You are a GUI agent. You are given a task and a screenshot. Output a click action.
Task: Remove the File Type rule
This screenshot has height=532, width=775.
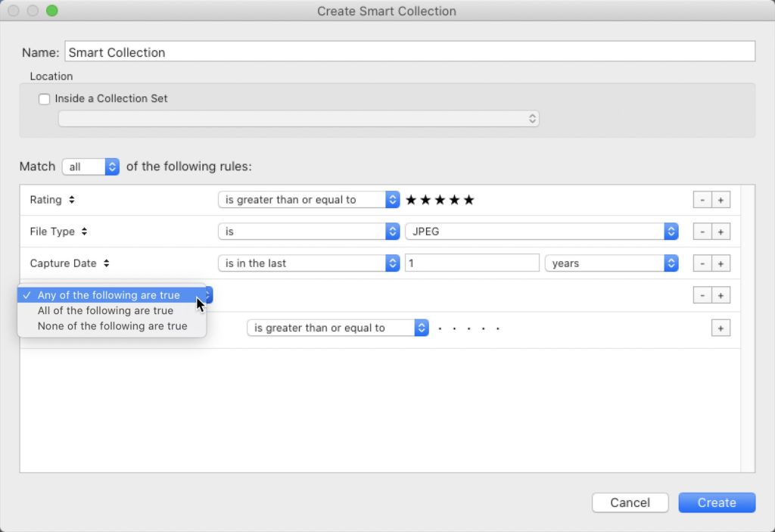coord(702,232)
